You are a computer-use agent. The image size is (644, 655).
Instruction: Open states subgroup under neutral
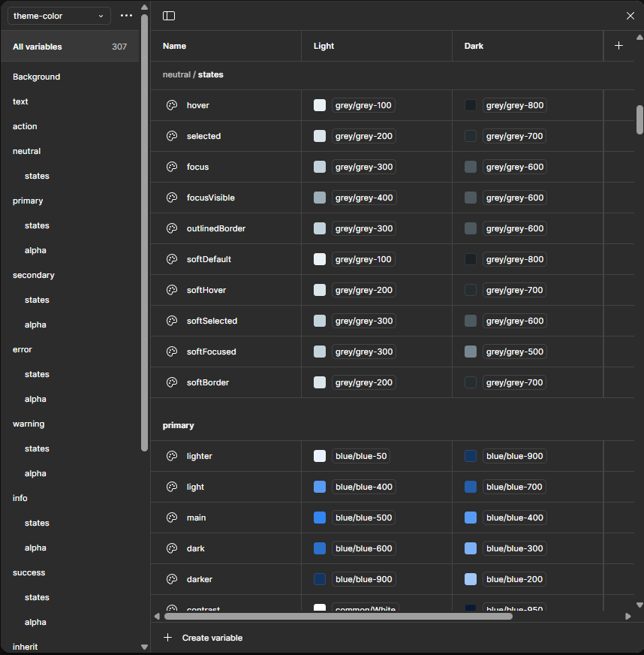(x=37, y=176)
